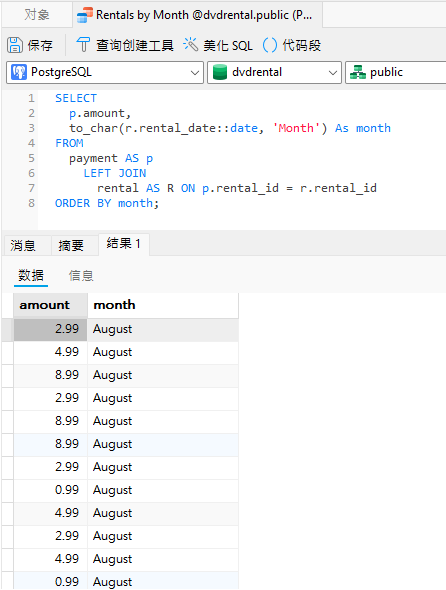Select the first row 2.99 amount cell
Viewport: 446px width, 590px height.
50,329
